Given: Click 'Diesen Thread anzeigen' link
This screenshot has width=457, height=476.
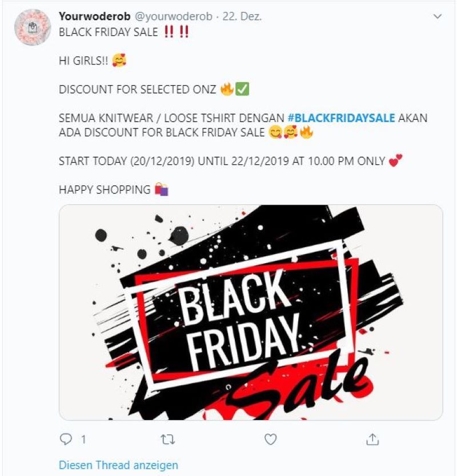Looking at the screenshot, I should pyautogui.click(x=118, y=465).
